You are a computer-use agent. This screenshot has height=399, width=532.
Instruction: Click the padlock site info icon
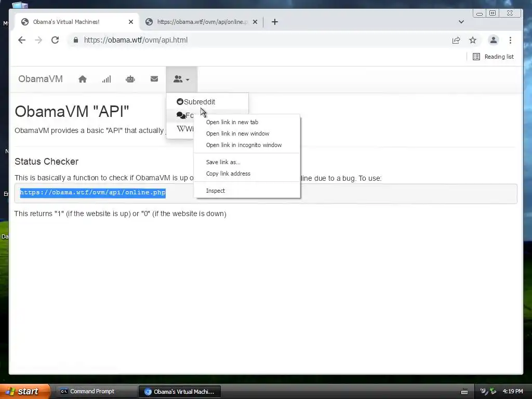[76, 40]
